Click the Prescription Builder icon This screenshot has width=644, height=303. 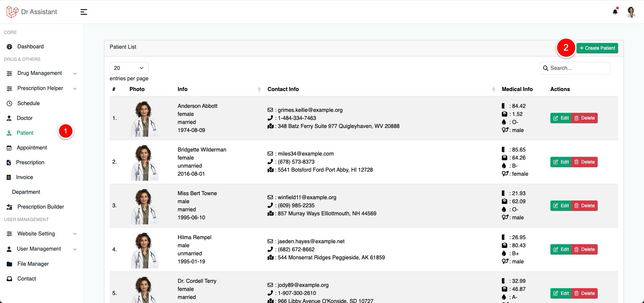9,207
